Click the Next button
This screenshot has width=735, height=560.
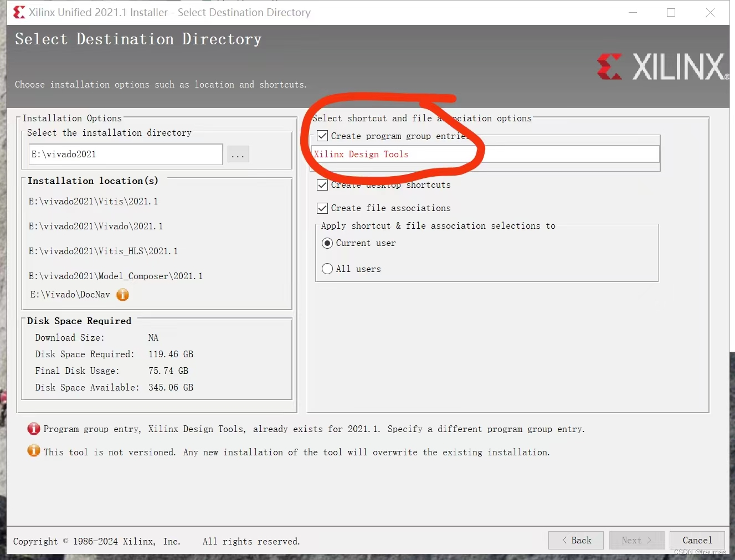tap(636, 540)
